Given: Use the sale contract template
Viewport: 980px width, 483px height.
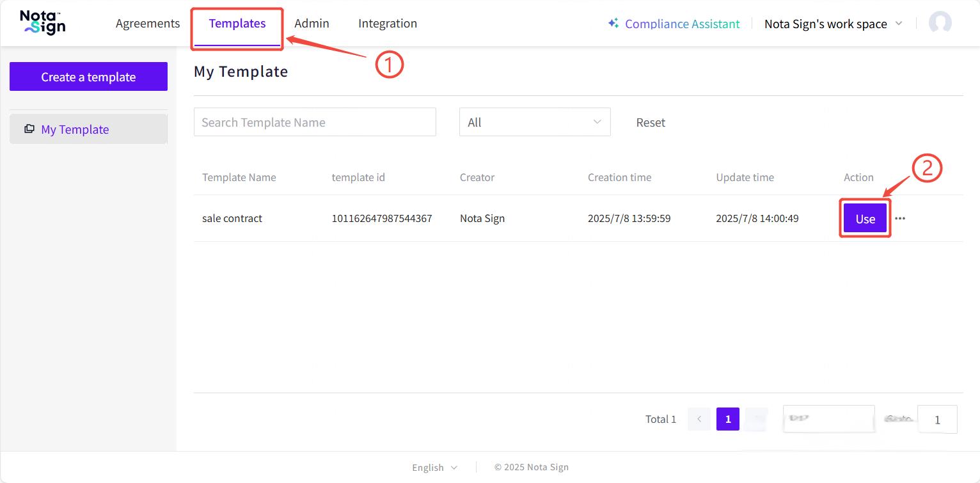Looking at the screenshot, I should point(865,218).
